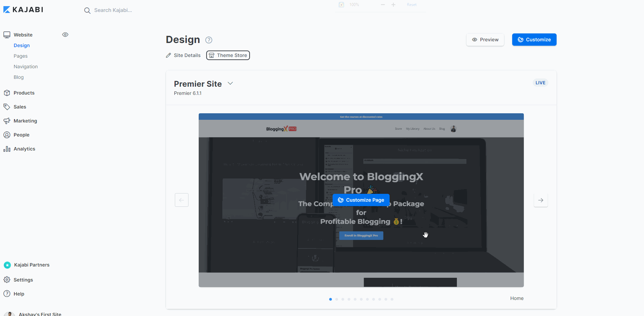Click the People person icon
This screenshot has height=316, width=644.
(x=7, y=135)
